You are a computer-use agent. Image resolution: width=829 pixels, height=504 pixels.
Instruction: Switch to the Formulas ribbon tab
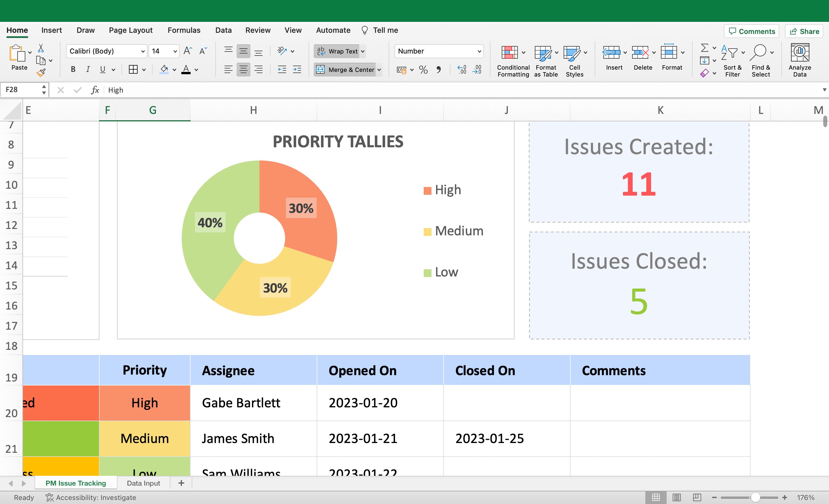184,30
